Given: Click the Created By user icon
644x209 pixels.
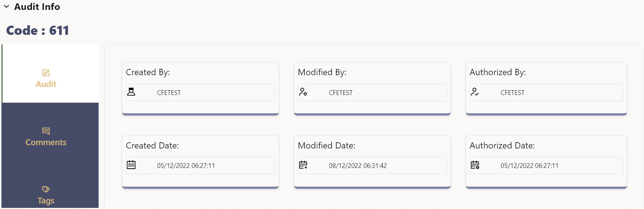Looking at the screenshot, I should [x=131, y=92].
